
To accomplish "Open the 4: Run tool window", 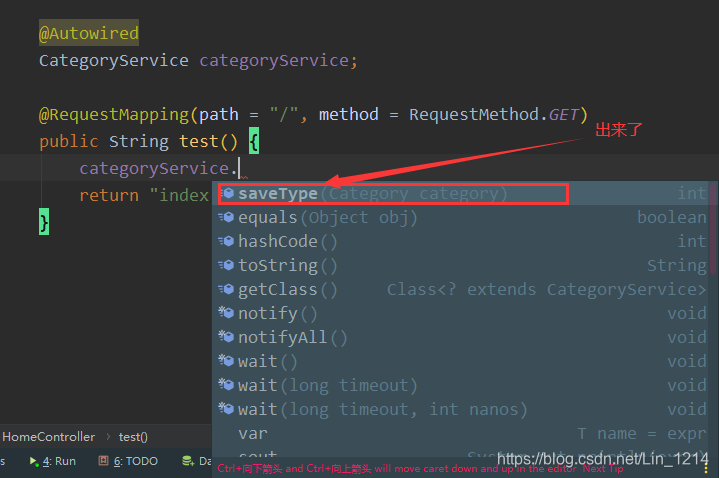I will click(53, 461).
